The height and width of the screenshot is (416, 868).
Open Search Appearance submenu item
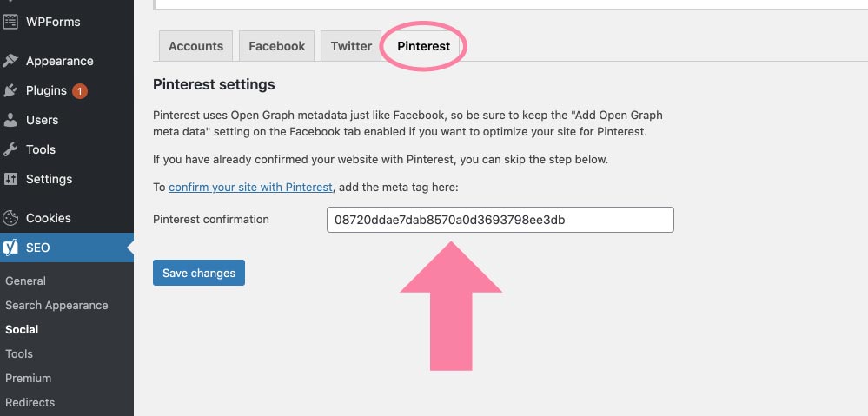56,306
